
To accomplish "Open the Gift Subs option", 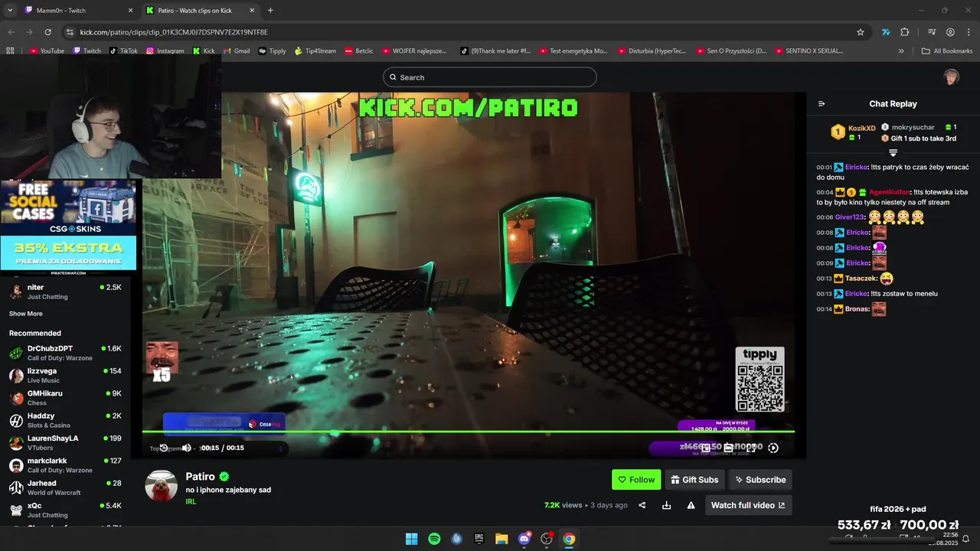I will pyautogui.click(x=694, y=480).
